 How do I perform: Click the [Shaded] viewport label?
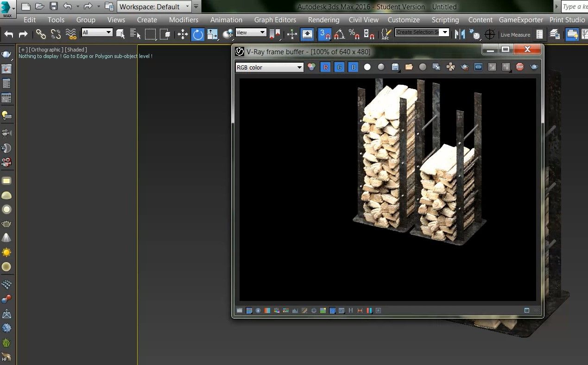[x=76, y=50]
